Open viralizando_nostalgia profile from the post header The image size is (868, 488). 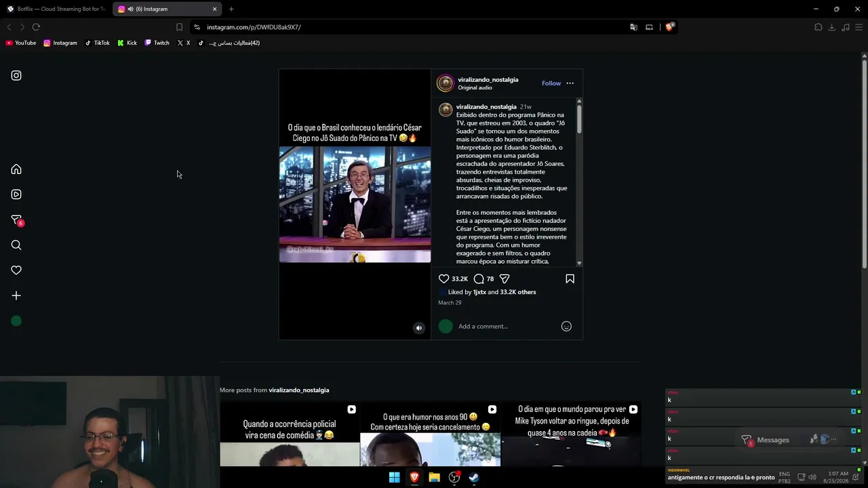click(x=488, y=80)
